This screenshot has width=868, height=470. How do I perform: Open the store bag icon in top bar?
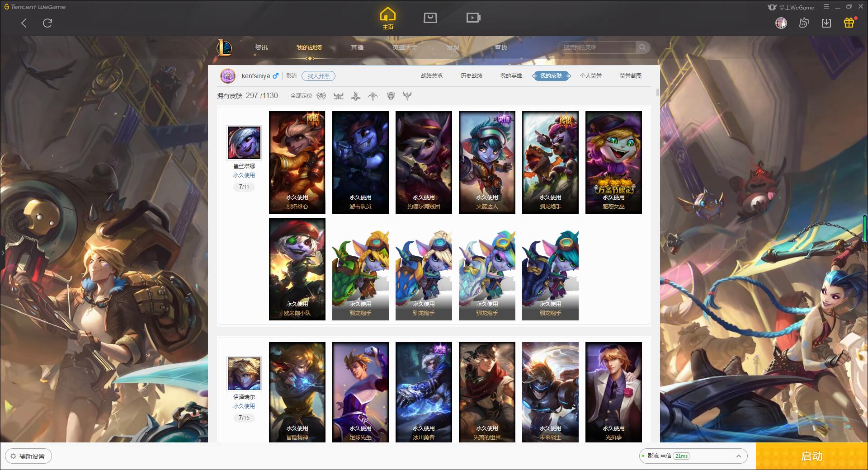[430, 18]
